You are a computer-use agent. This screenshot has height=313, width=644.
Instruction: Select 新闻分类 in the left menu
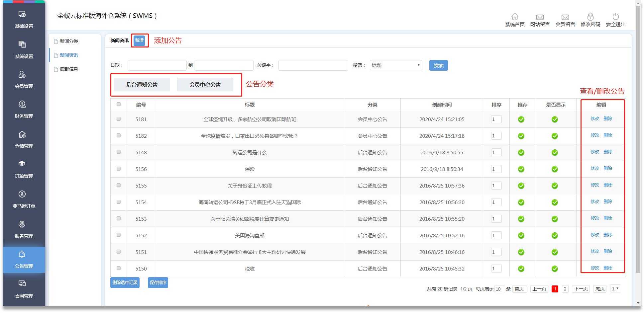[x=69, y=41]
